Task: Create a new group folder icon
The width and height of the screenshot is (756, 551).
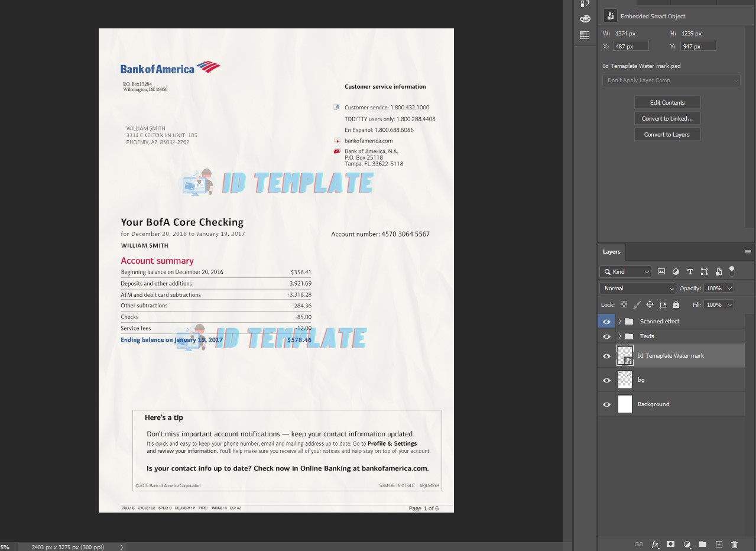Action: (x=703, y=544)
